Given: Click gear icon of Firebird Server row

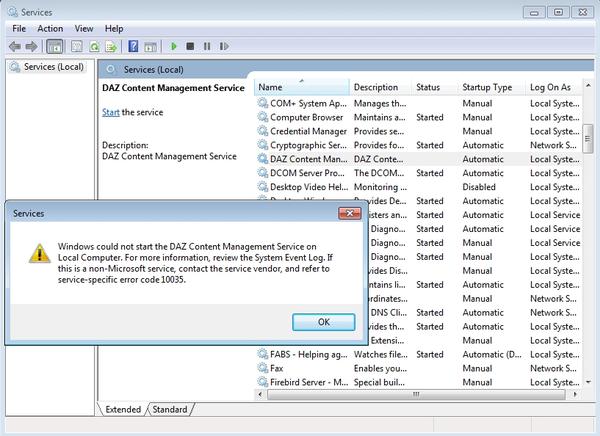Looking at the screenshot, I should click(262, 382).
